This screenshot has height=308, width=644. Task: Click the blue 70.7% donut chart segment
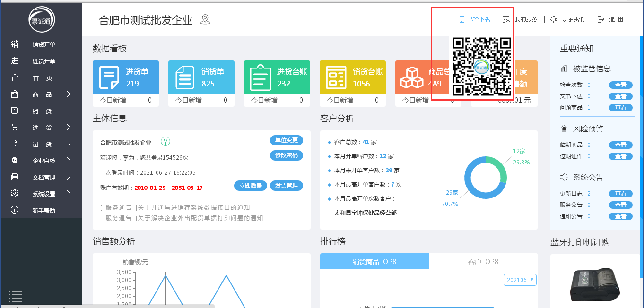(473, 189)
